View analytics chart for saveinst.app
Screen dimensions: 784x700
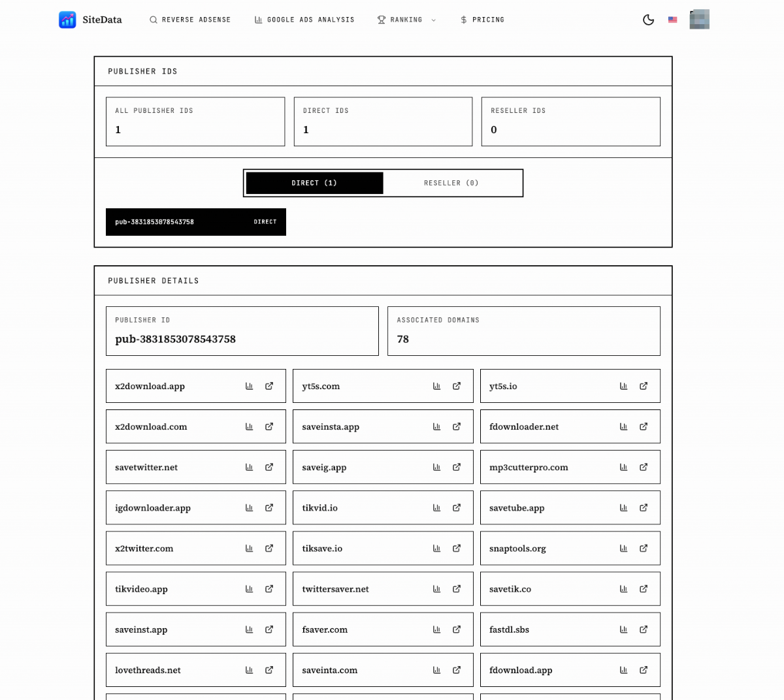(x=249, y=629)
